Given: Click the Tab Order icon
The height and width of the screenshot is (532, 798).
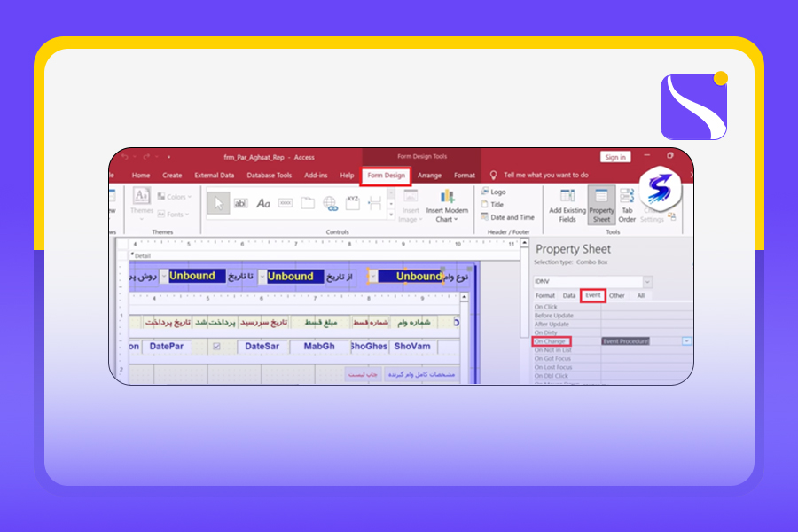Looking at the screenshot, I should 627,195.
